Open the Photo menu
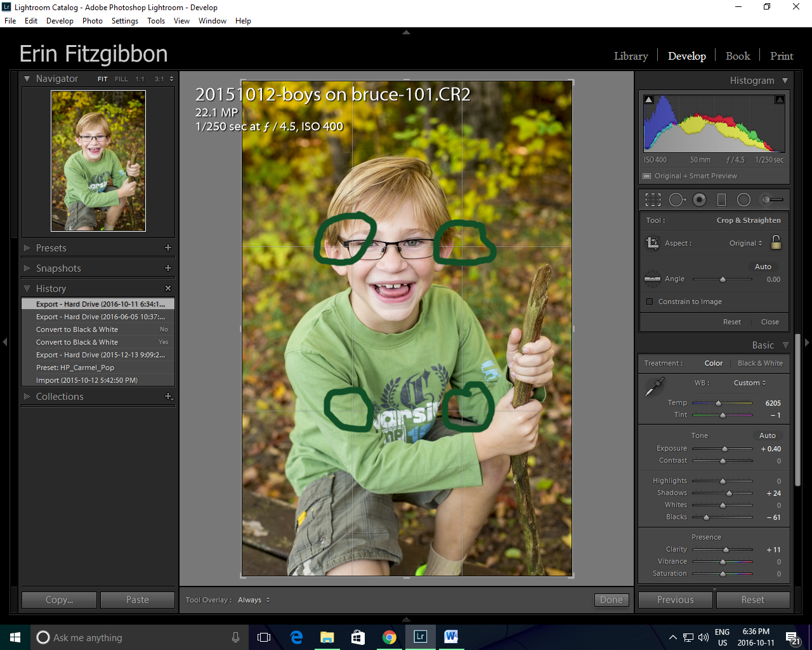Viewport: 812px width, 650px height. click(x=92, y=21)
